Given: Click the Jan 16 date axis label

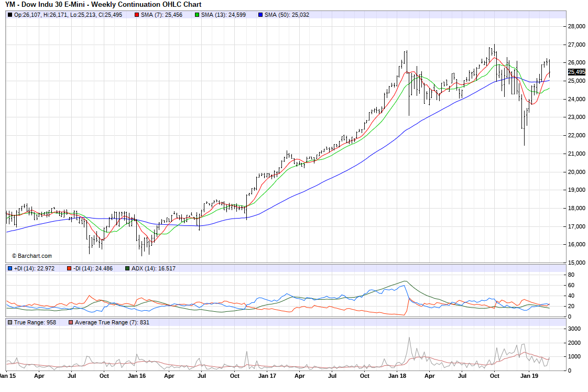Looking at the screenshot, I should [137, 376].
